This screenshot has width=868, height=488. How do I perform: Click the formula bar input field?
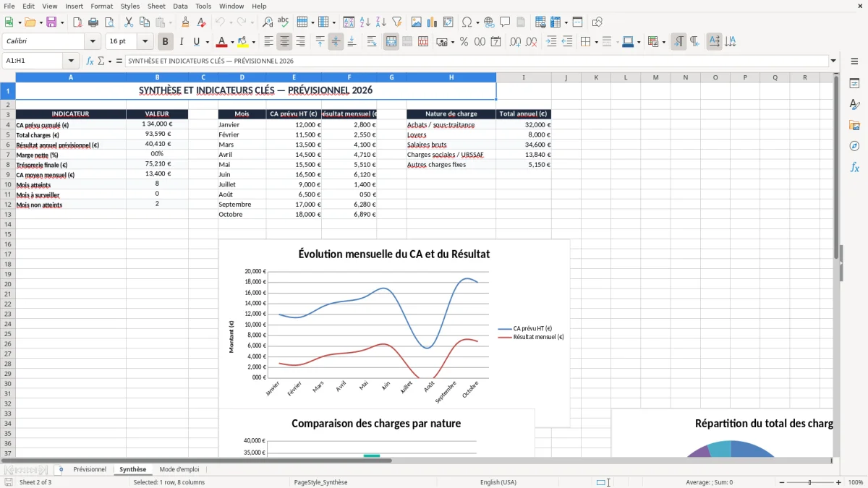pos(477,61)
